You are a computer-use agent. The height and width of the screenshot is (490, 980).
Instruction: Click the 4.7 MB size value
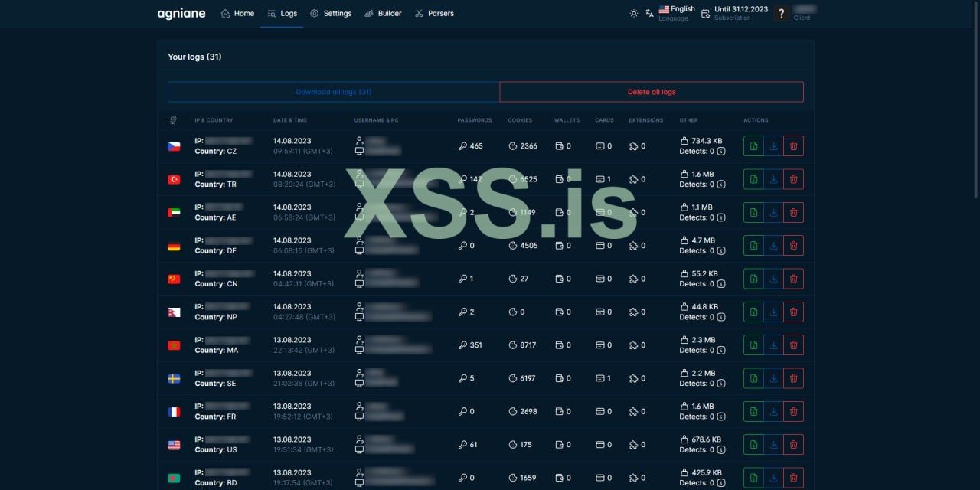(x=703, y=240)
